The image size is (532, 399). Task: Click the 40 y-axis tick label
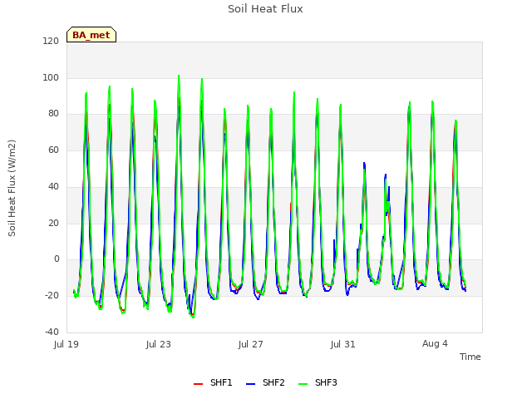(x=53, y=186)
